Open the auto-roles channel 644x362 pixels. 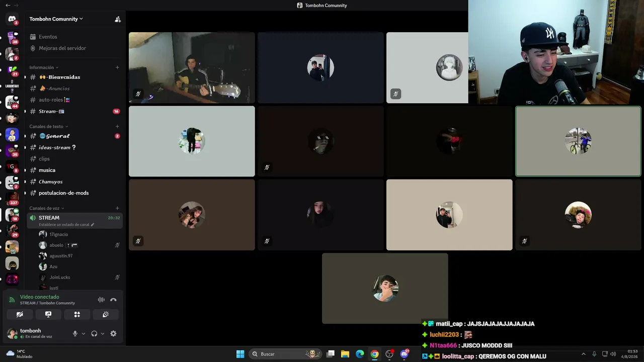[74, 100]
